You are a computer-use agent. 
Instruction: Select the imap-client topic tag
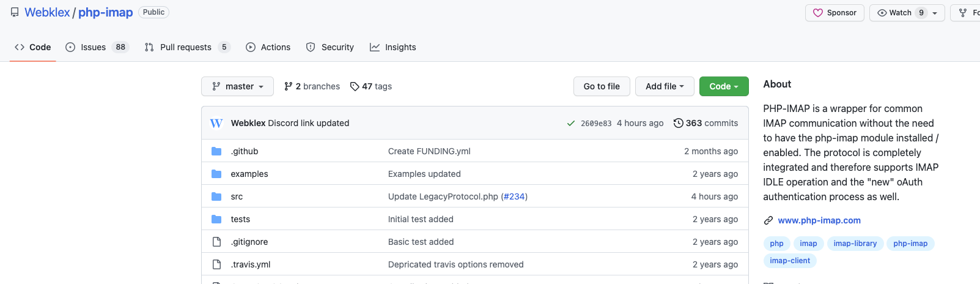point(790,261)
